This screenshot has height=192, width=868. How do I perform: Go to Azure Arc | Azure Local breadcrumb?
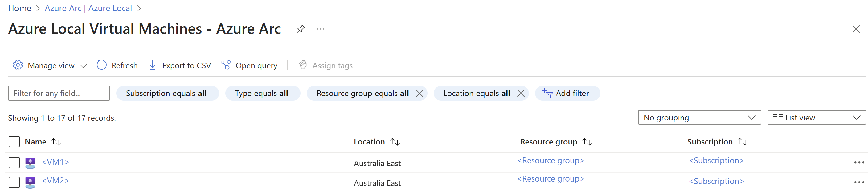(88, 8)
